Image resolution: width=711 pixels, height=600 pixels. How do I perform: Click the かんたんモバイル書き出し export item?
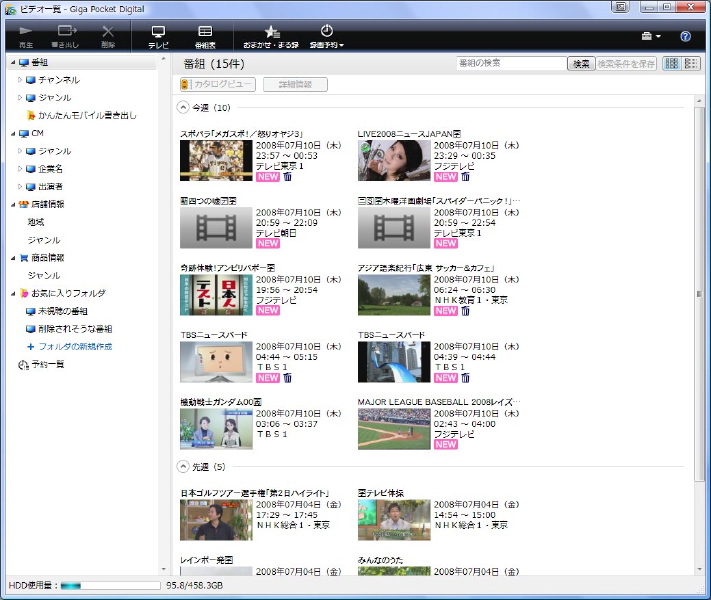[x=82, y=115]
